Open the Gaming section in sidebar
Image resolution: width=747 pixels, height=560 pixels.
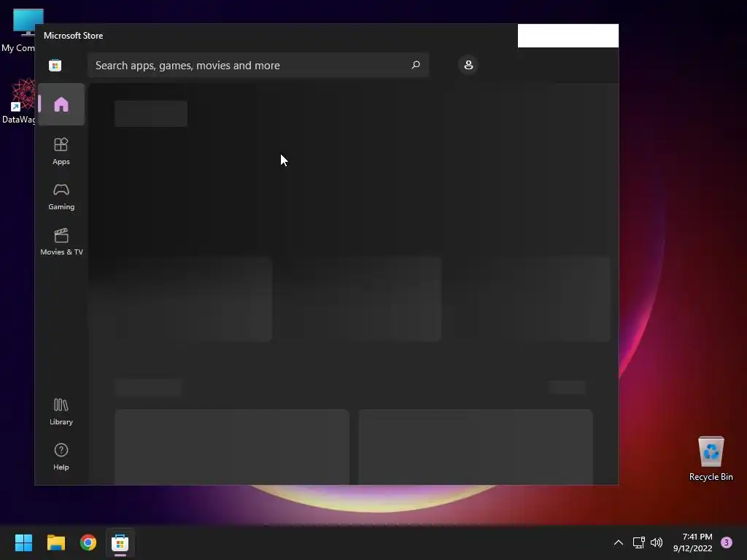pyautogui.click(x=61, y=197)
